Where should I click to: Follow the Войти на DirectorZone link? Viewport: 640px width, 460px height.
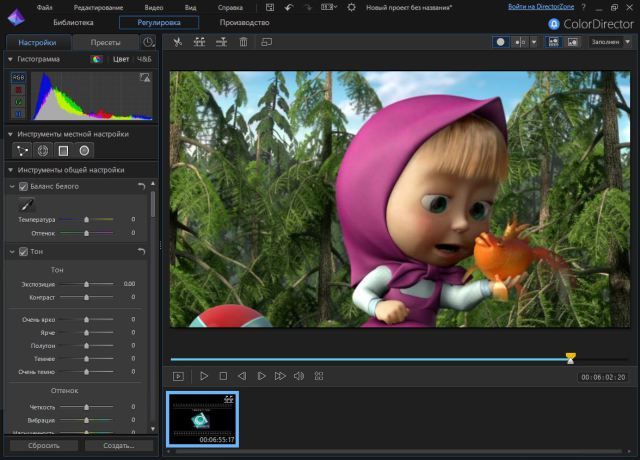541,7
